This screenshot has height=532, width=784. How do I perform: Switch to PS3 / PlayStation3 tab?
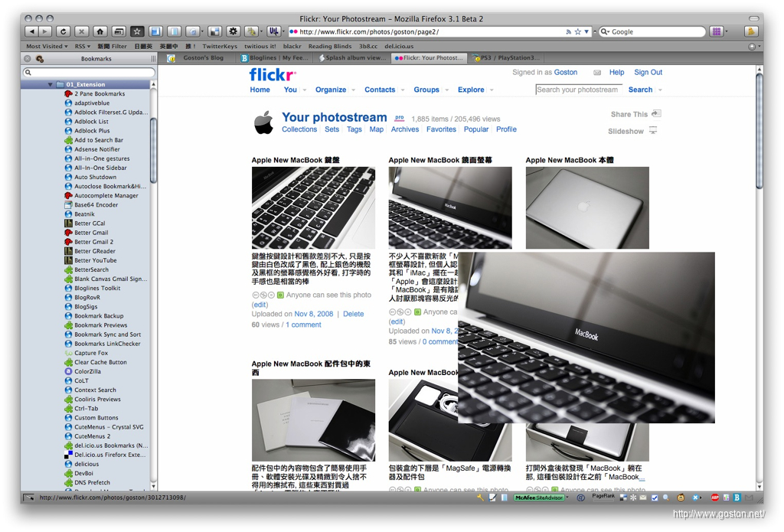(506, 58)
